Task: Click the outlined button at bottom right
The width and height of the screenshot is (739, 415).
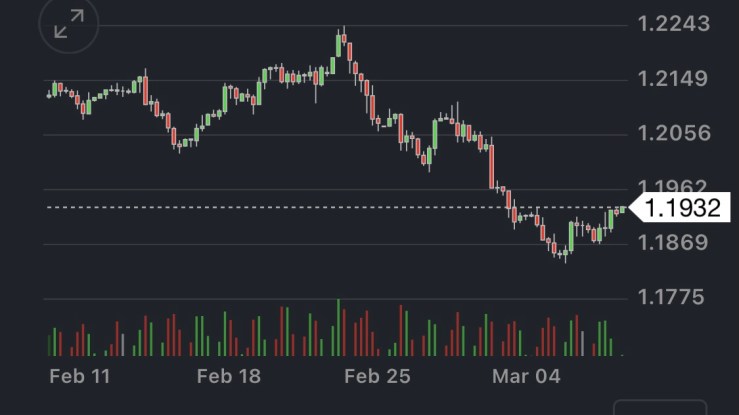Action: tap(659, 408)
